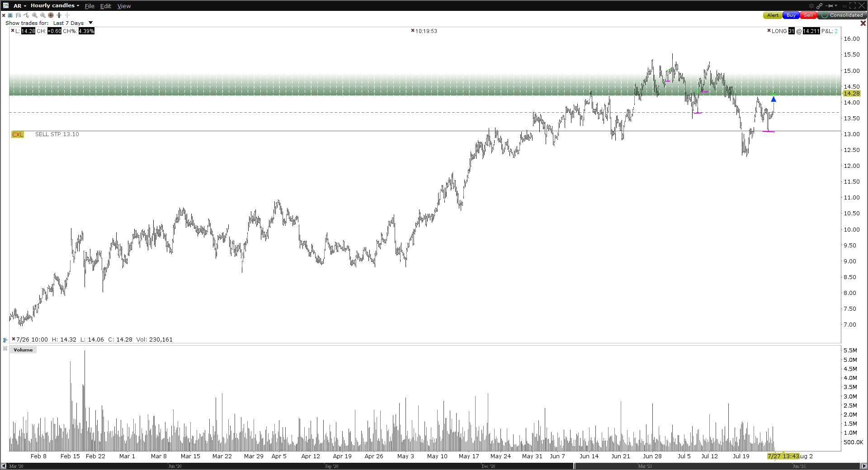Click the Volume indicator label

(x=23, y=350)
